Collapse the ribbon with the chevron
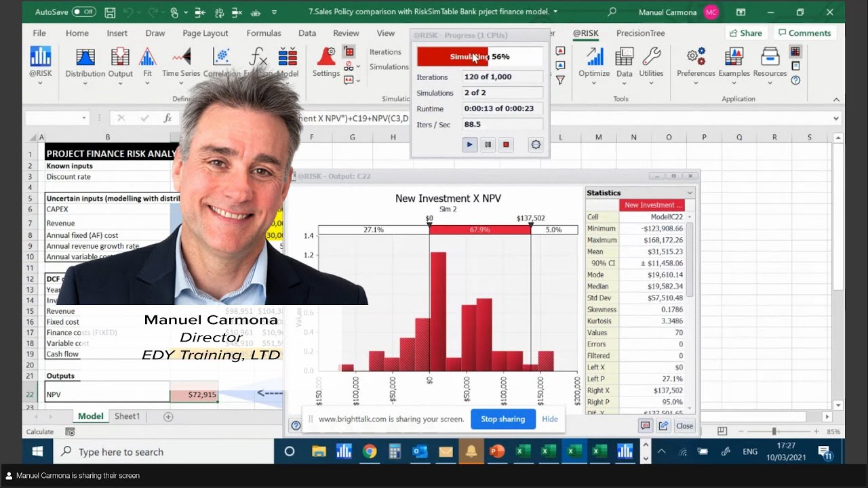 836,99
